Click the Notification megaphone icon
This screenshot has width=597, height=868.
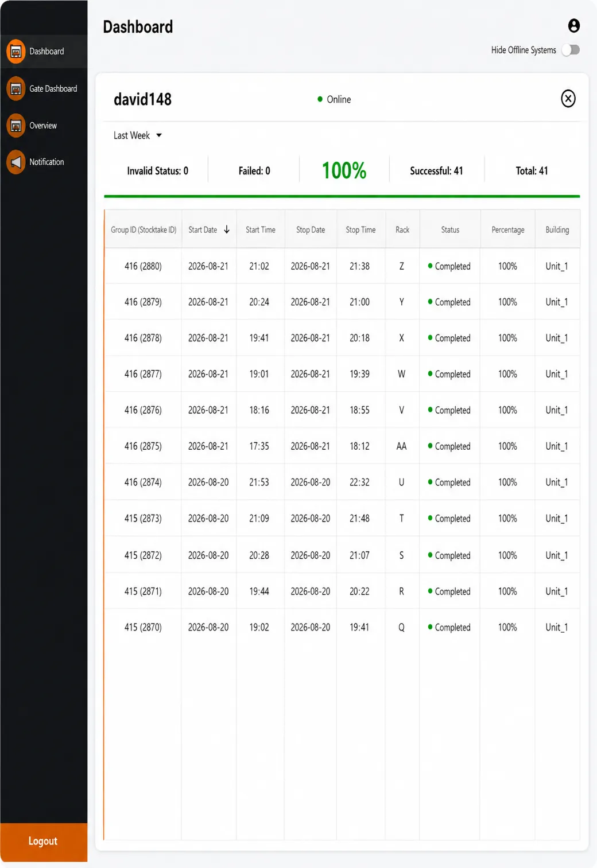(x=16, y=162)
